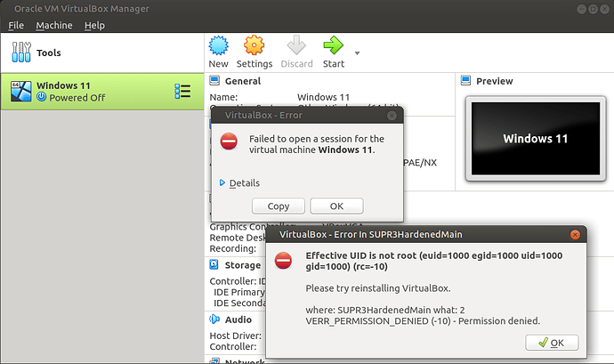The height and width of the screenshot is (364, 614).
Task: Minimize the VirtualBox Manager window
Action: tap(581, 9)
